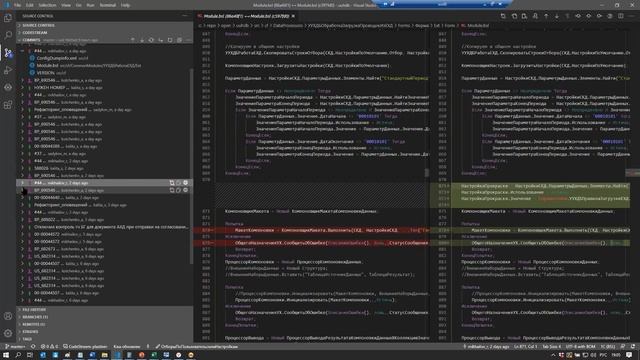640x360 pixels.
Task: Select the 00-00044389 commit row
Action: click(x=104, y=146)
